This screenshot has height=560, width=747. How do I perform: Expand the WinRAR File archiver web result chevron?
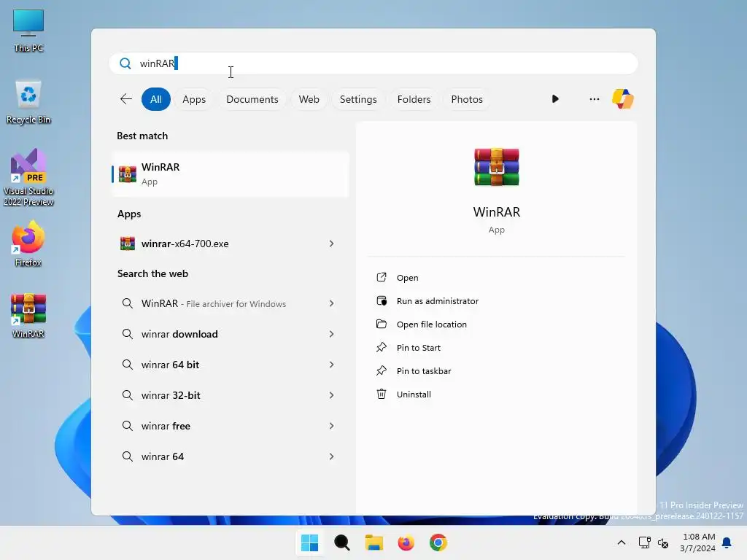click(331, 303)
